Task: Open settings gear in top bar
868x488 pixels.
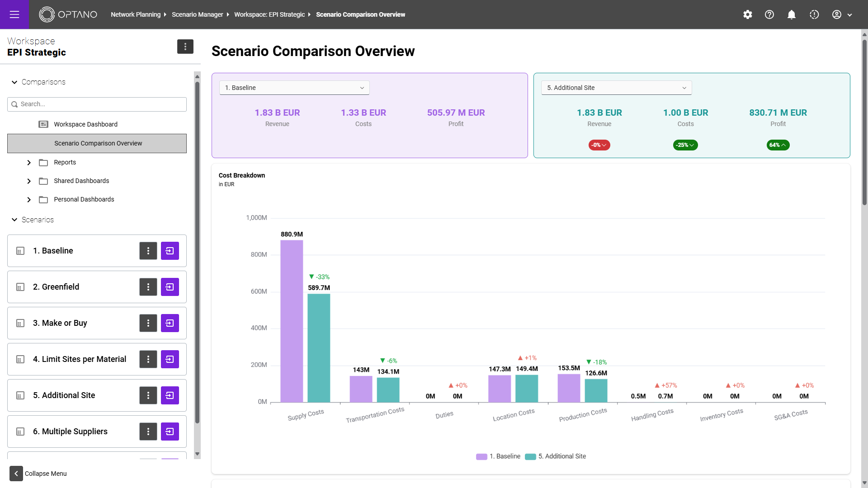Action: (748, 14)
